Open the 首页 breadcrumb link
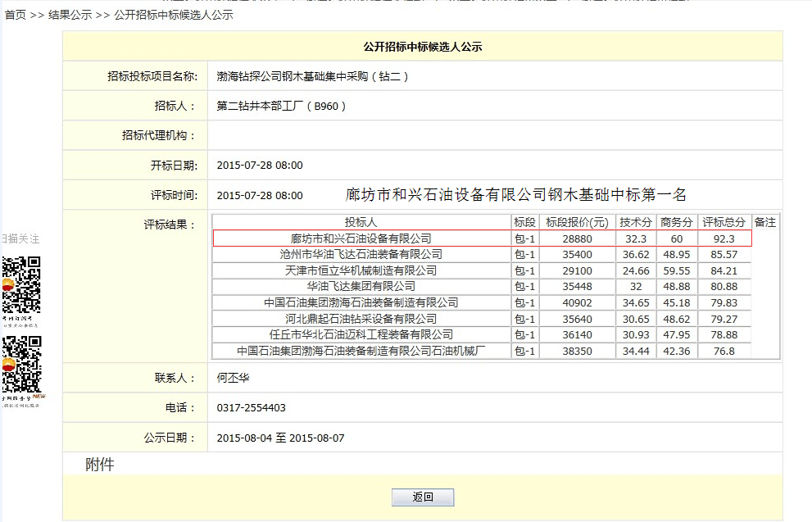 [16, 15]
